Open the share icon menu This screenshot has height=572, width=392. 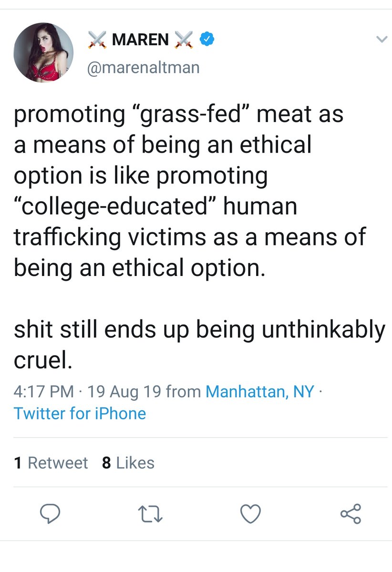click(x=351, y=514)
